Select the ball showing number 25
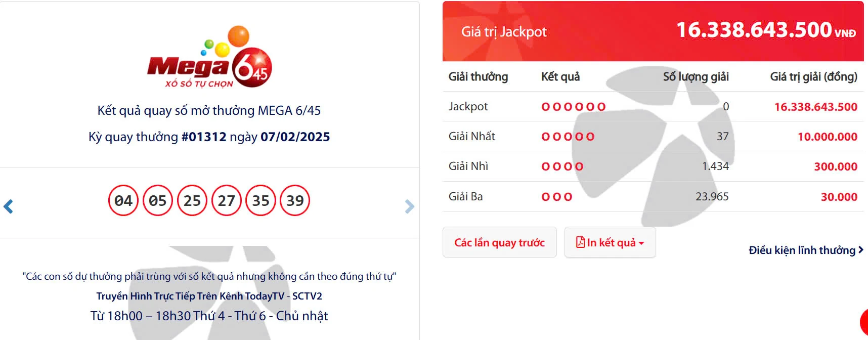Screen dimensions: 868x340 (192, 200)
